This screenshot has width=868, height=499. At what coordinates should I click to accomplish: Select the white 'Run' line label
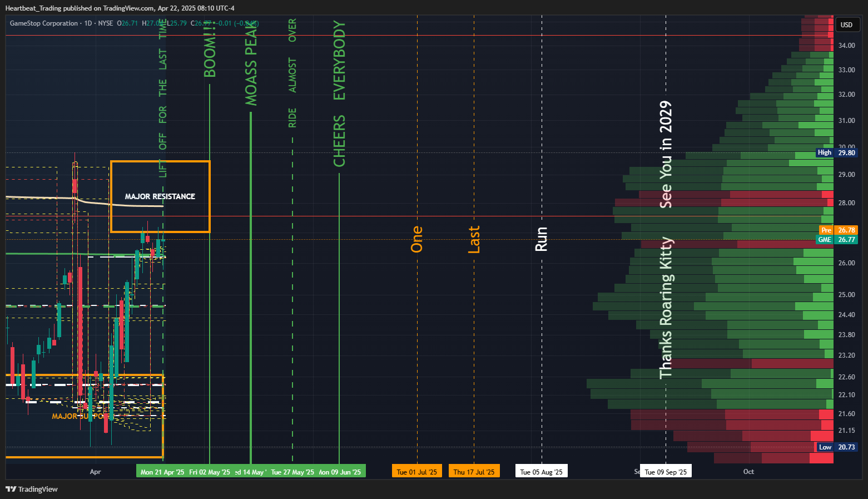pyautogui.click(x=542, y=239)
